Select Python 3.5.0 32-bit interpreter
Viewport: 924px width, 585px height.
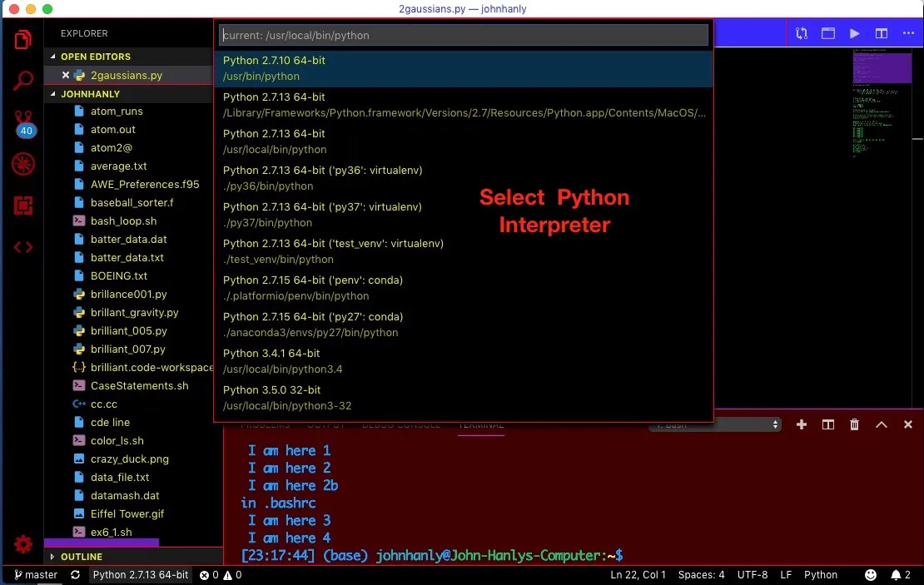464,397
